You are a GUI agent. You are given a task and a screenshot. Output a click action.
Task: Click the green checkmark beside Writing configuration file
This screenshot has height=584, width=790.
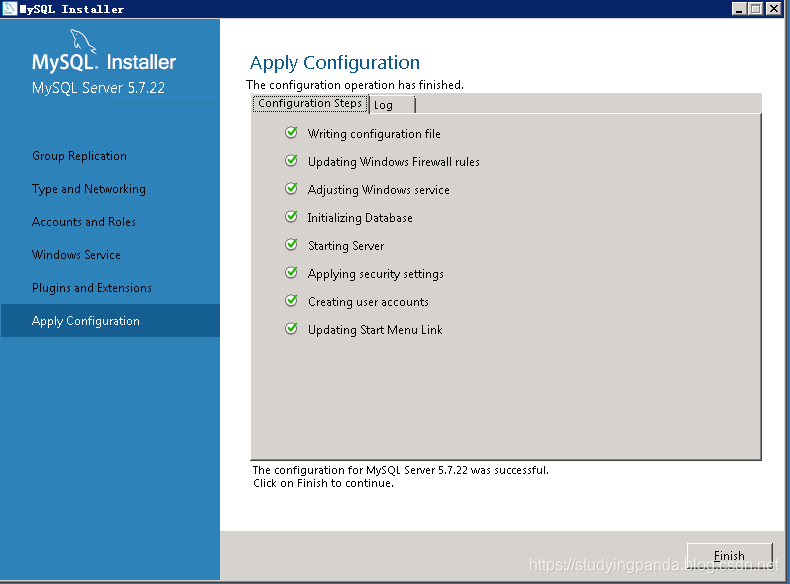[291, 133]
